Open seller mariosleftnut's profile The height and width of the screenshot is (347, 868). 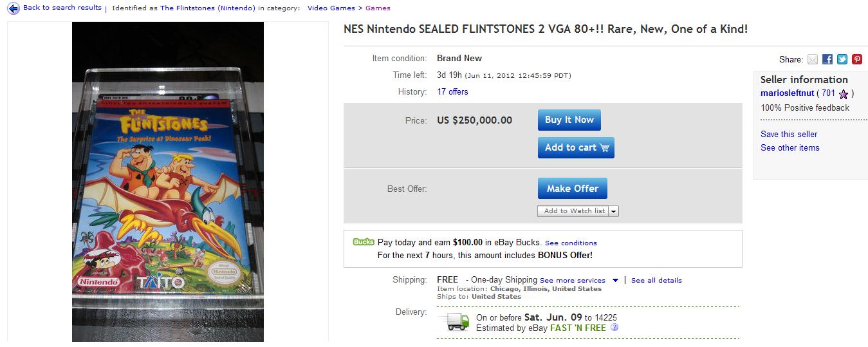787,93
